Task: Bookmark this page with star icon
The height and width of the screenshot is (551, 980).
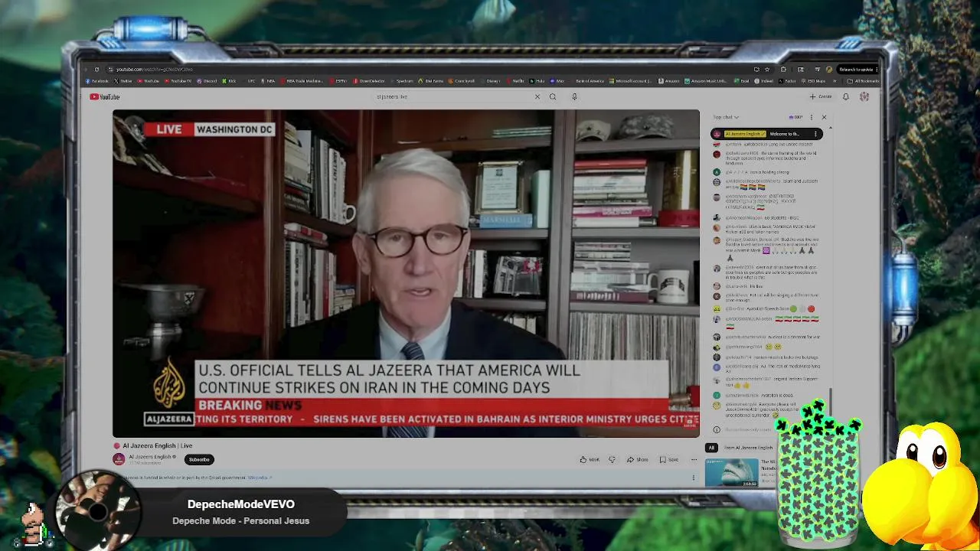Action: [x=767, y=70]
